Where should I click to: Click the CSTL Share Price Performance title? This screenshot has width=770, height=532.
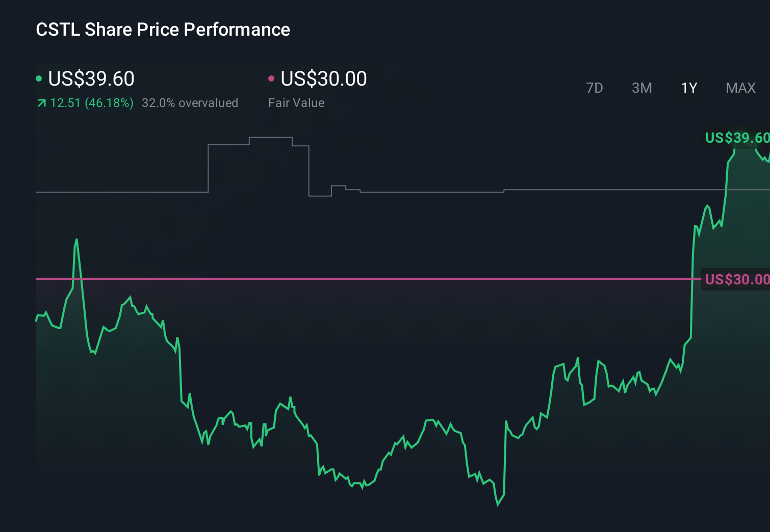[162, 29]
